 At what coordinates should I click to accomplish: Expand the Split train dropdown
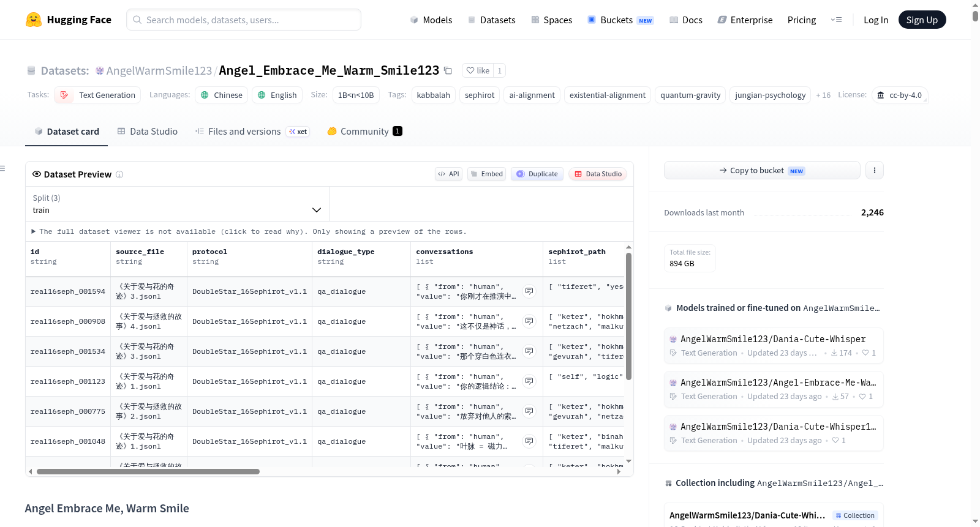(x=177, y=204)
